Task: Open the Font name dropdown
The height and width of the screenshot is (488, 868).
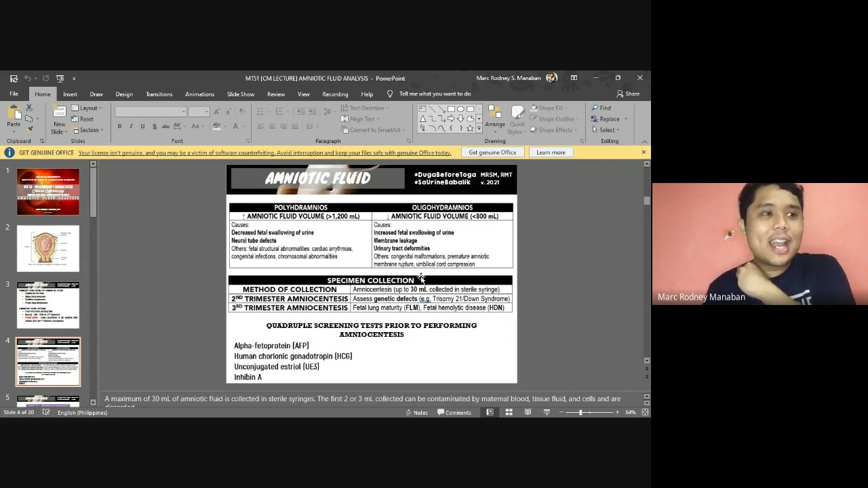Action: pos(184,112)
